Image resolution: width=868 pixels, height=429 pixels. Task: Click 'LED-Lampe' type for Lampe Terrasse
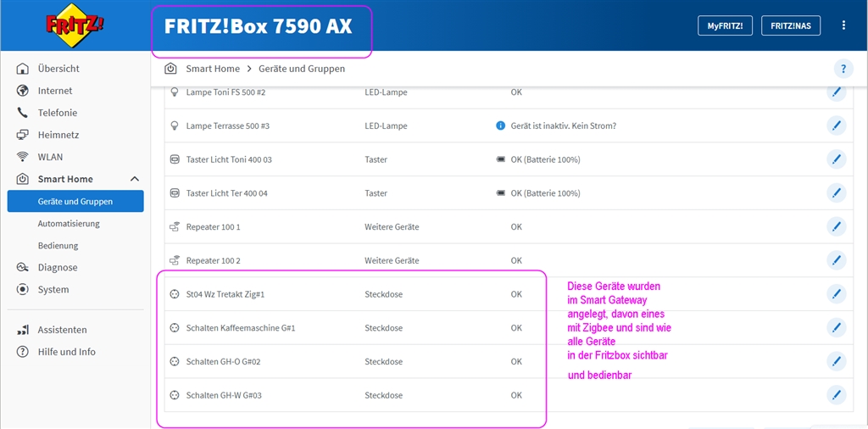pos(386,125)
